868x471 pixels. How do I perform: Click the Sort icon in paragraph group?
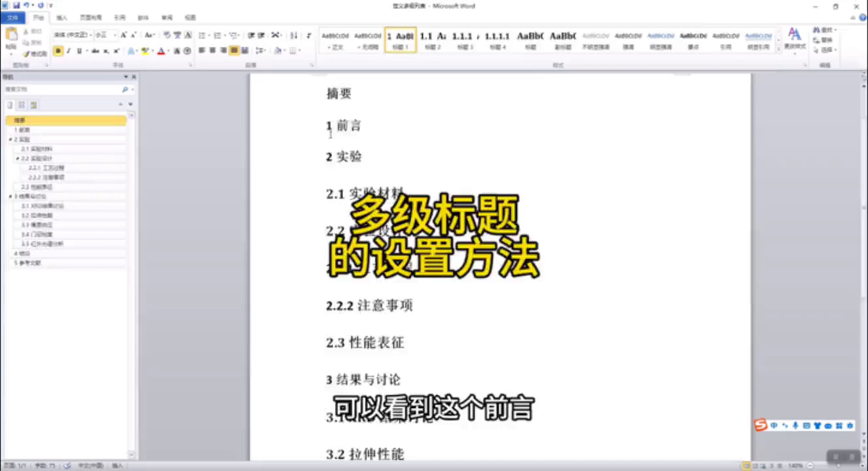(293, 35)
